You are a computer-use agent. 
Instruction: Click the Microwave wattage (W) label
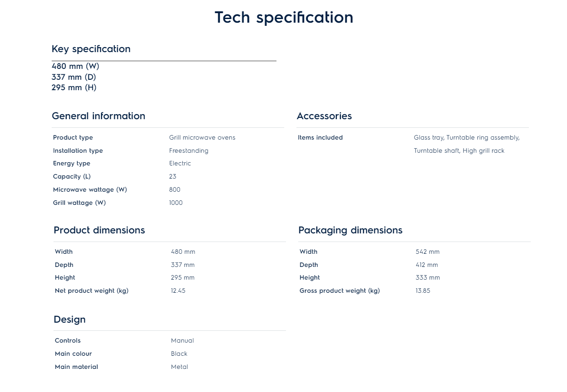(x=90, y=190)
